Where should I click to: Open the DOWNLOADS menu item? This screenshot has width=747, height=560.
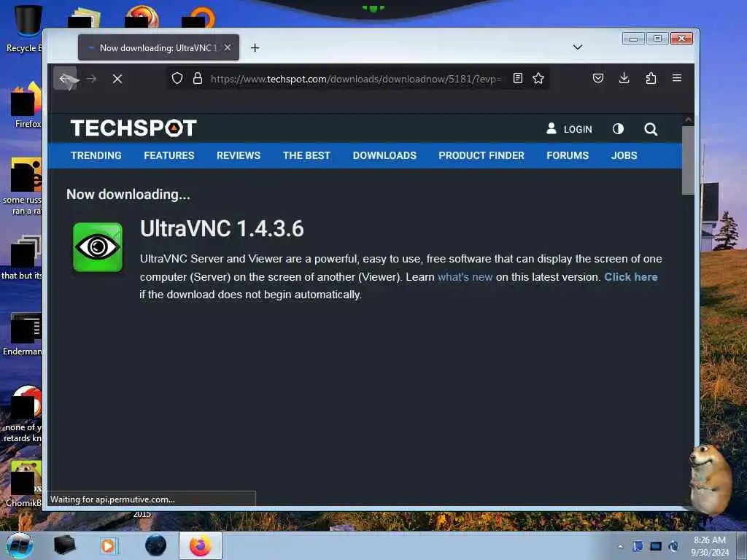pyautogui.click(x=384, y=156)
